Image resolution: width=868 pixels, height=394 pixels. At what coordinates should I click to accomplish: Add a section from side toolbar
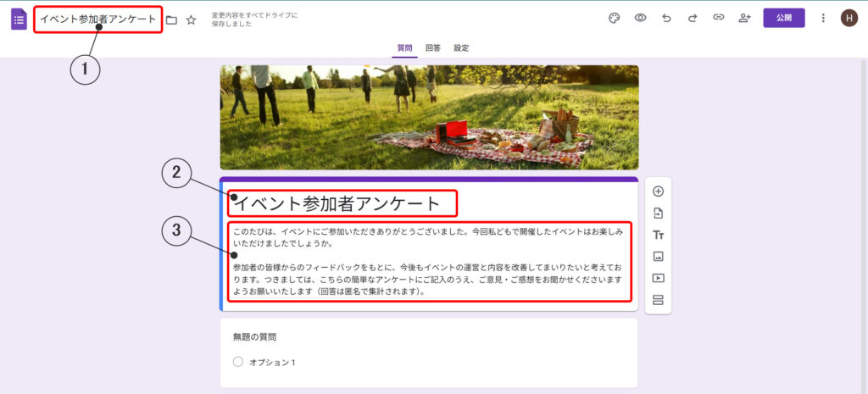[658, 300]
